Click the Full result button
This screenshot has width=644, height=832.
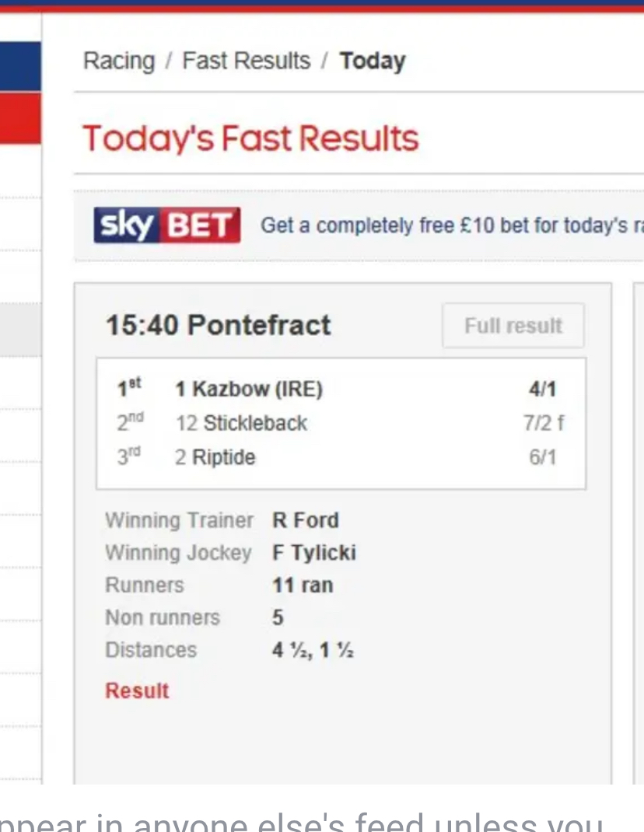click(x=513, y=325)
